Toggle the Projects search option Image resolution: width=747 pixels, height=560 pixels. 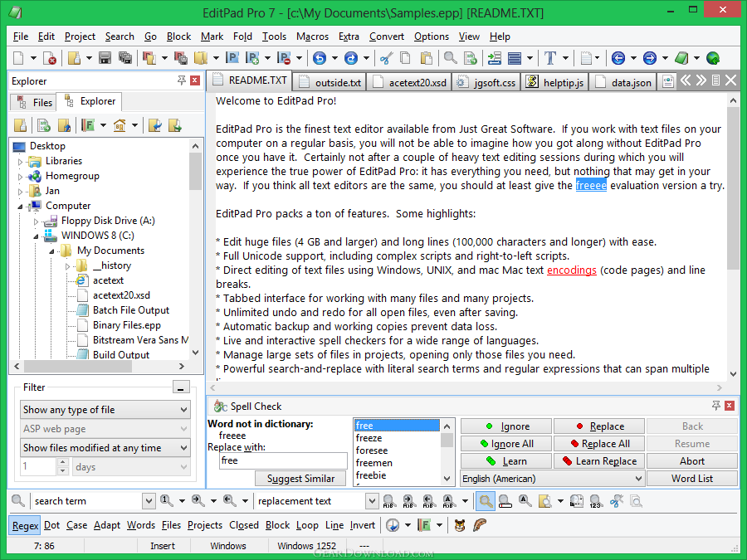(205, 525)
